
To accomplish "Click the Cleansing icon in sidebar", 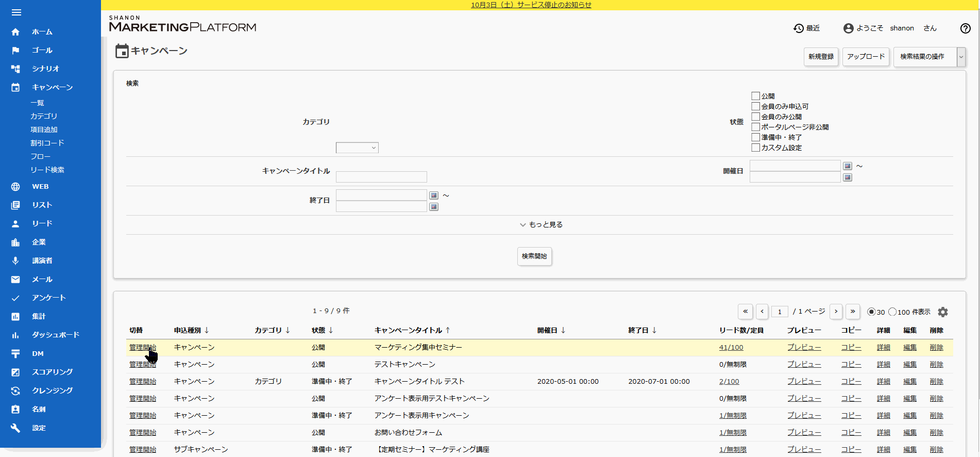I will (15, 391).
